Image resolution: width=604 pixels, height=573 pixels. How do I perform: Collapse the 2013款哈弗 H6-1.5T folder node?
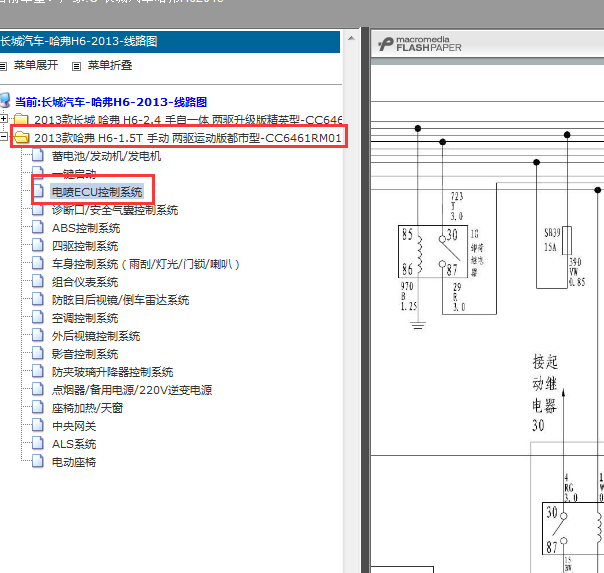coord(3,136)
